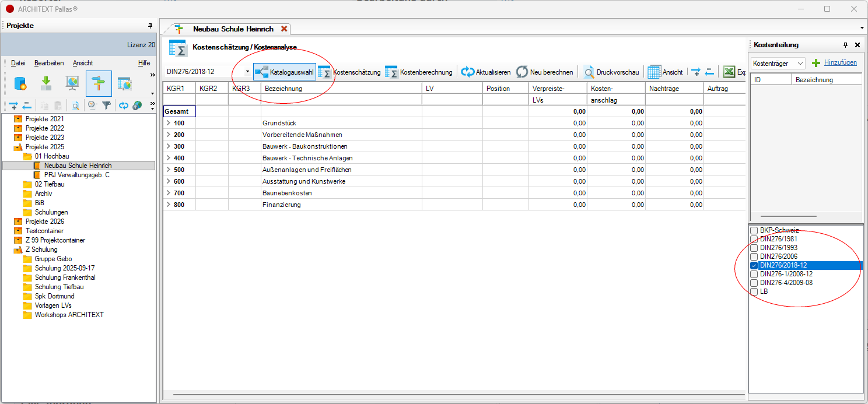Check the DIN276-4/2009-08 checkbox
This screenshot has width=868, height=404.
pos(754,283)
